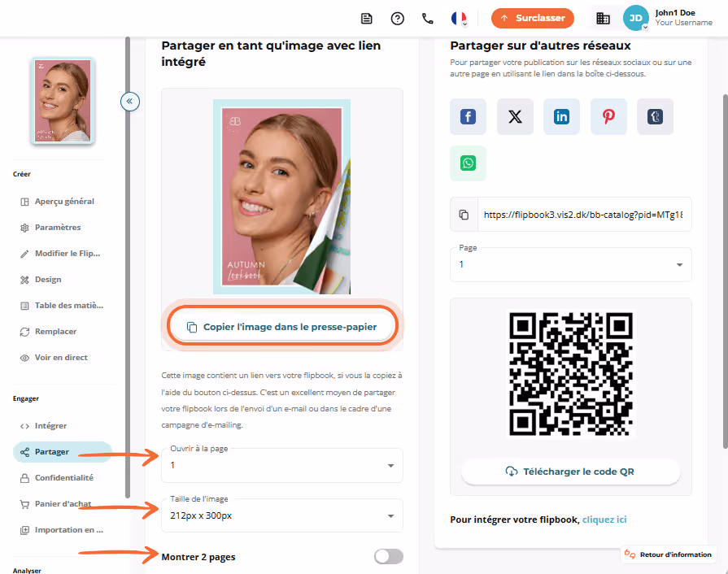728x574 pixels.
Task: Click the Confidentialité lock icon
Action: (24, 478)
